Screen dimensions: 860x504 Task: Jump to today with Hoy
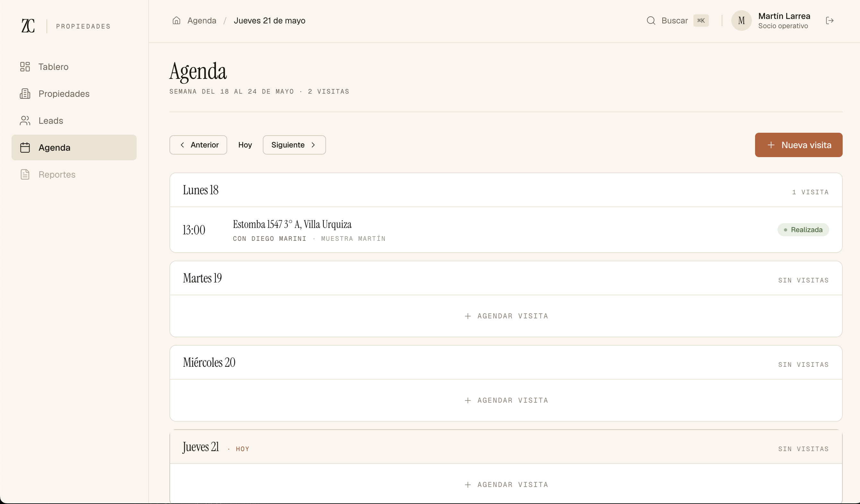[245, 145]
